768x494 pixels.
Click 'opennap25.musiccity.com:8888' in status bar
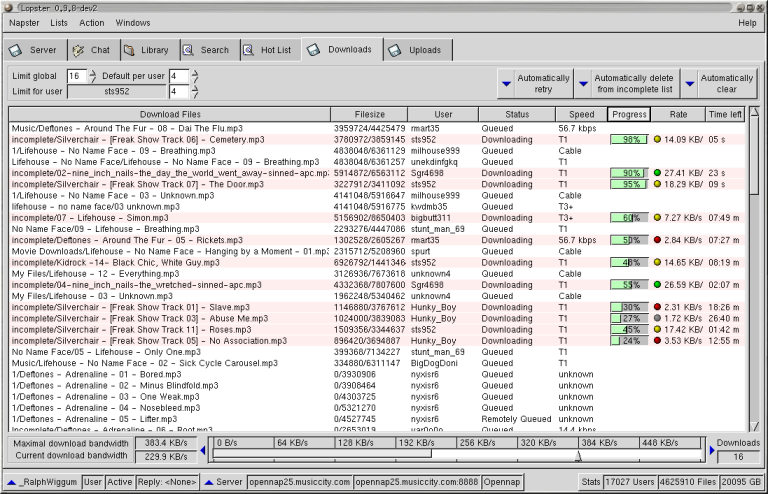pos(416,482)
